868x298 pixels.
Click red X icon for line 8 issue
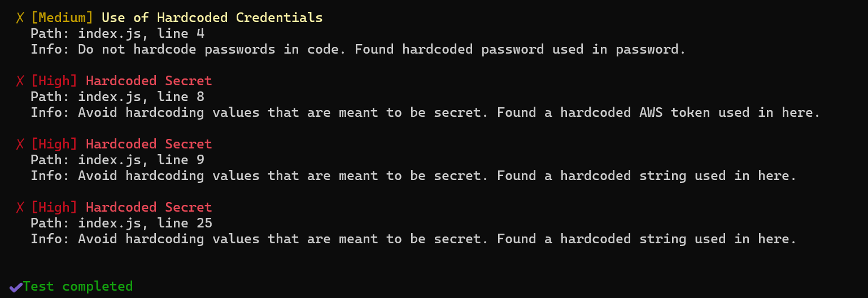coord(20,81)
